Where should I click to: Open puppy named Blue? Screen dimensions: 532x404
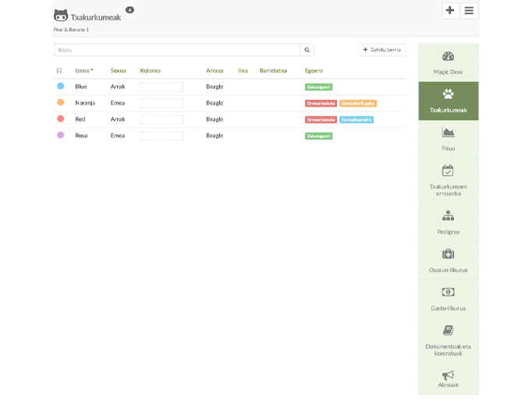coord(81,87)
